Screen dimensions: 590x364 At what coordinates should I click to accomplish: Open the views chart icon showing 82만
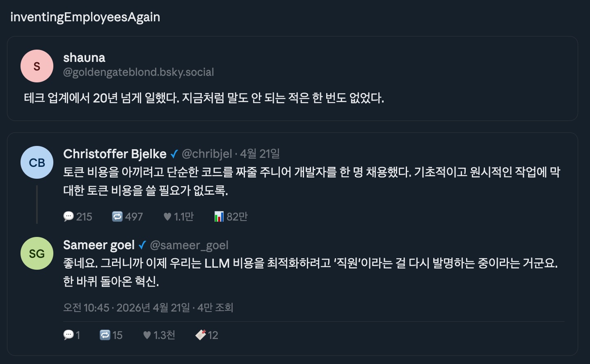point(219,216)
